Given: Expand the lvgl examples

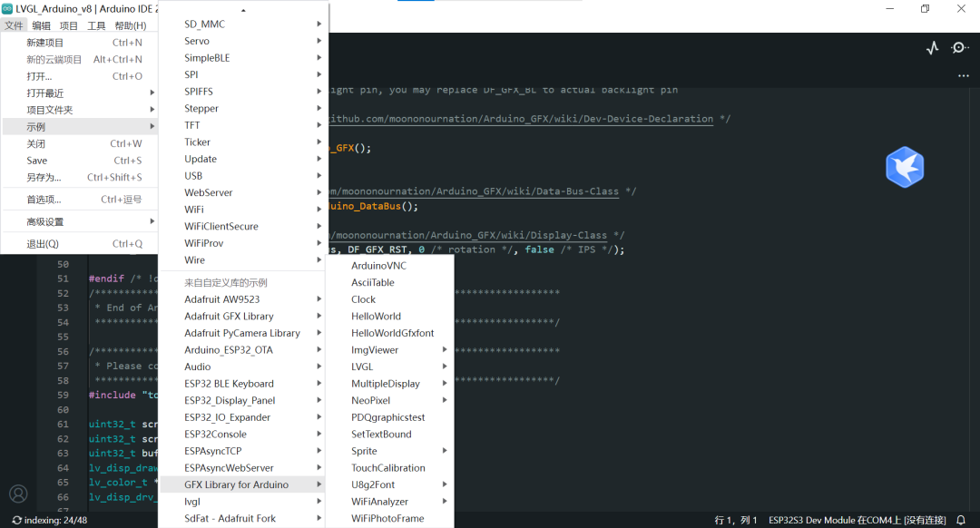Looking at the screenshot, I should (x=242, y=502).
